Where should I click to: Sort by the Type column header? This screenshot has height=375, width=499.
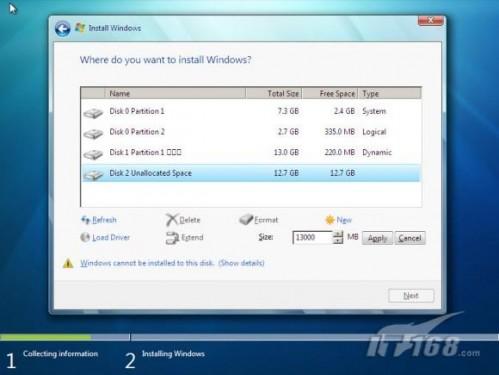tap(390, 94)
